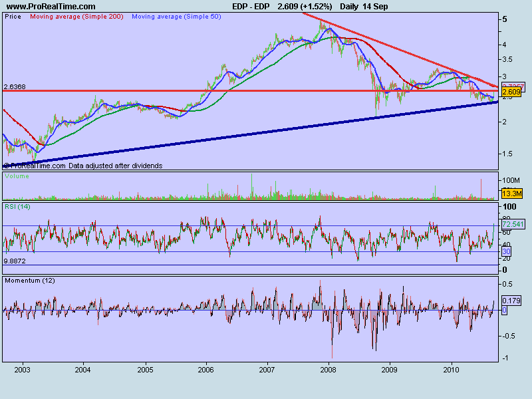Click the 2007 label on time axis
This screenshot has height=399, width=532.
tap(267, 370)
